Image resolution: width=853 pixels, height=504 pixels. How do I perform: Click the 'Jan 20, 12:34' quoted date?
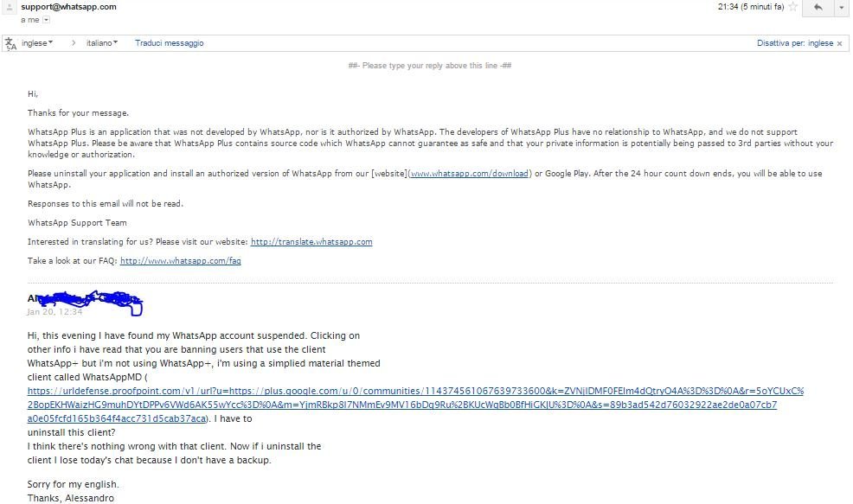point(55,312)
